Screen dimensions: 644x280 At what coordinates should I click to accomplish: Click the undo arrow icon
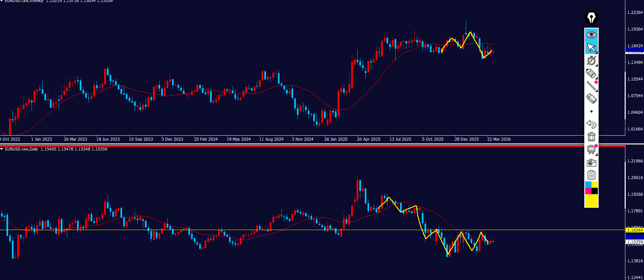click(591, 124)
